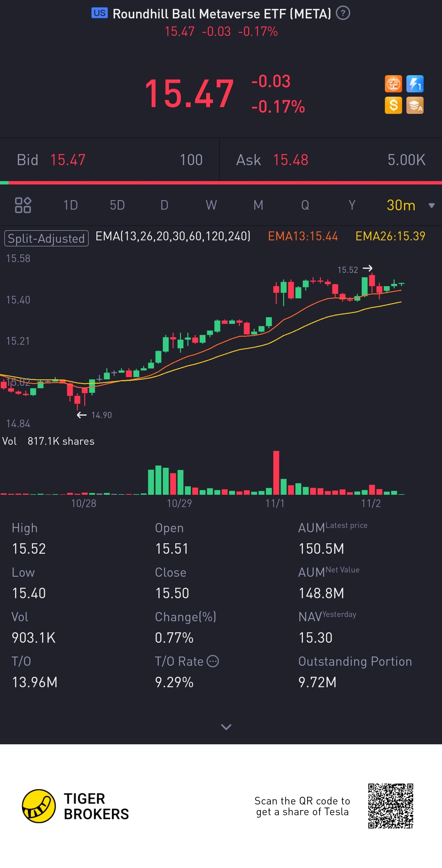The image size is (442, 868).
Task: Tap the large 15.47 price
Action: click(189, 93)
